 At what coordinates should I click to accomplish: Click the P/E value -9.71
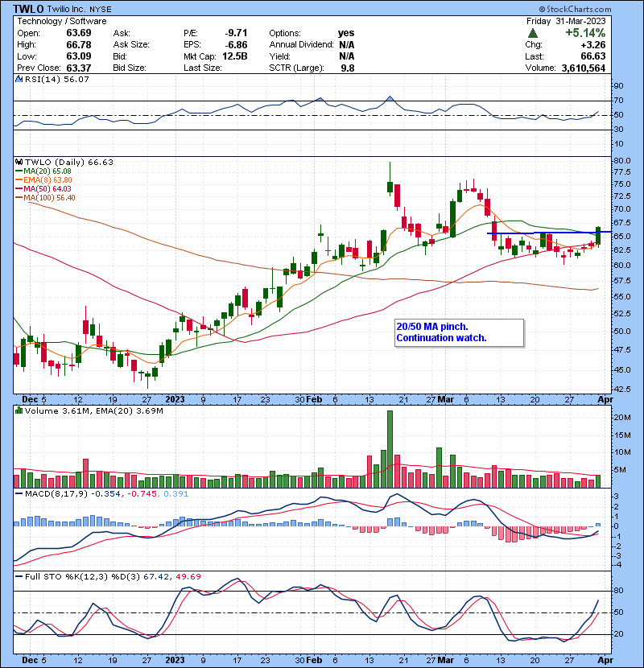coord(236,33)
